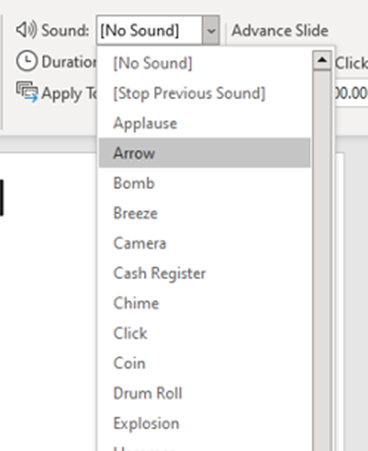Select [No Sound] from the list
Viewport: 368px width, 451px height.
(x=205, y=63)
